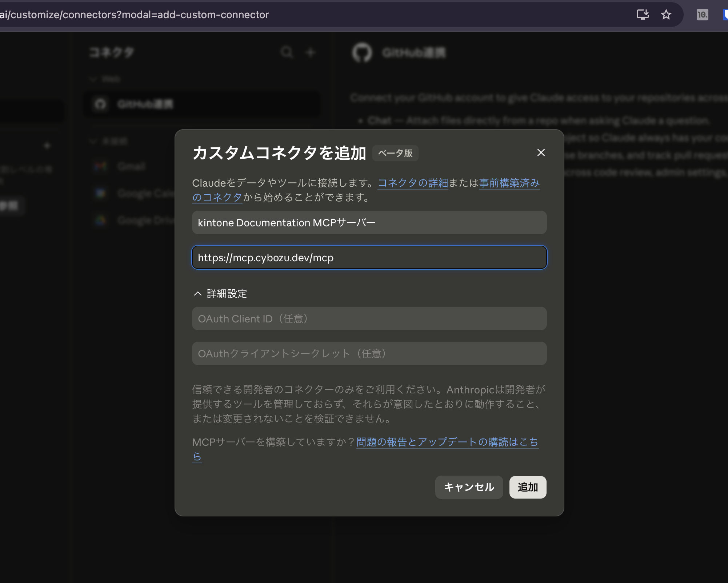Select the GitHub connector in the list
The width and height of the screenshot is (728, 583).
point(202,104)
